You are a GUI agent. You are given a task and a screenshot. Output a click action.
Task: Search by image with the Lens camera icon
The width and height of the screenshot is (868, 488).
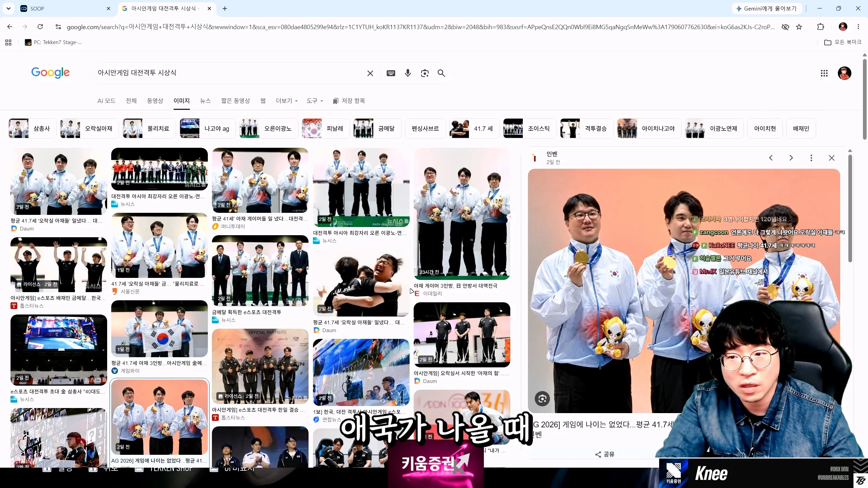pos(425,73)
